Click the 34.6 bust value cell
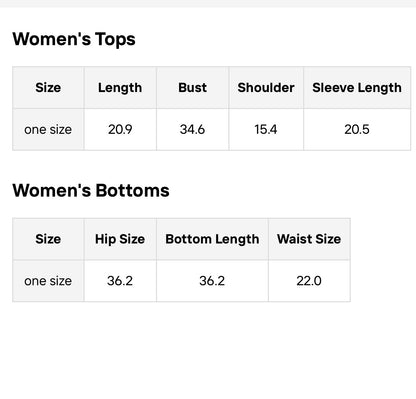The height and width of the screenshot is (399, 416). (x=193, y=129)
